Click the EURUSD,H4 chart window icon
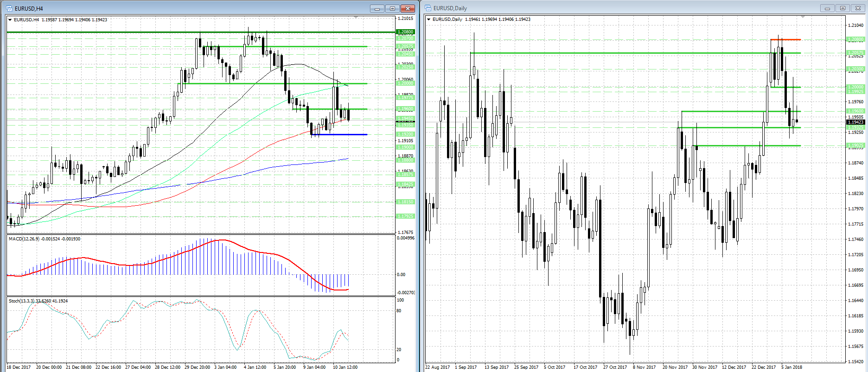868x372 pixels. click(9, 8)
